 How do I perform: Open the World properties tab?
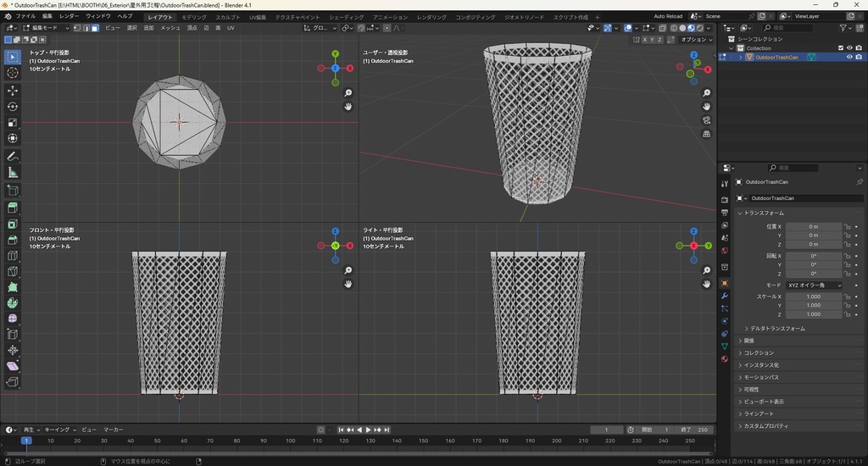[x=725, y=251]
